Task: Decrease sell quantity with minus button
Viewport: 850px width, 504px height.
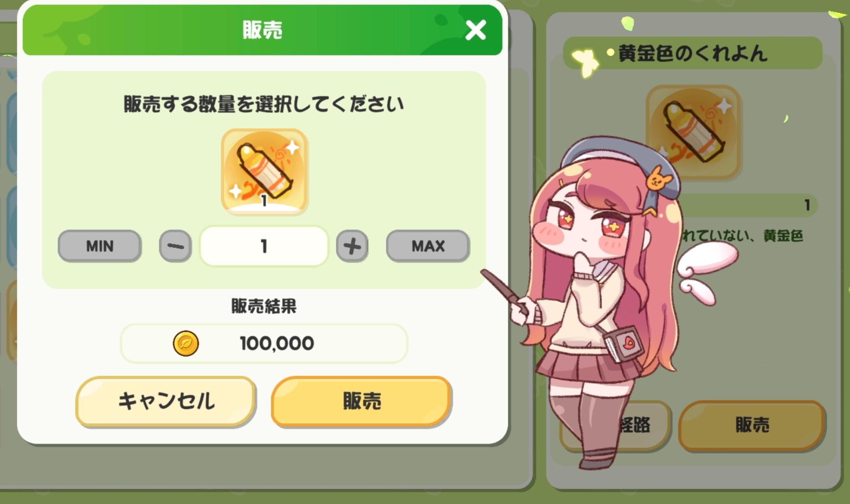Action: [175, 246]
